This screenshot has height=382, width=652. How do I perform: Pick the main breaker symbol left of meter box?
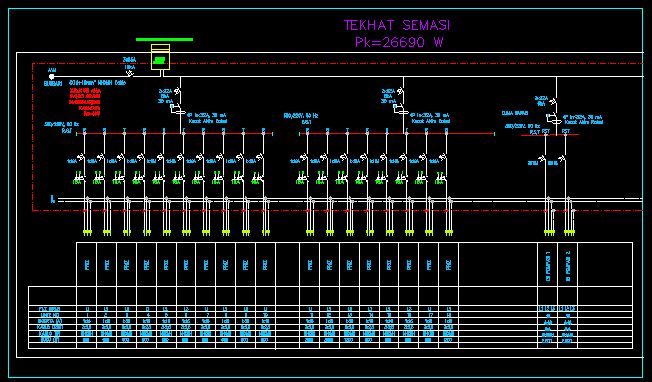pos(130,74)
